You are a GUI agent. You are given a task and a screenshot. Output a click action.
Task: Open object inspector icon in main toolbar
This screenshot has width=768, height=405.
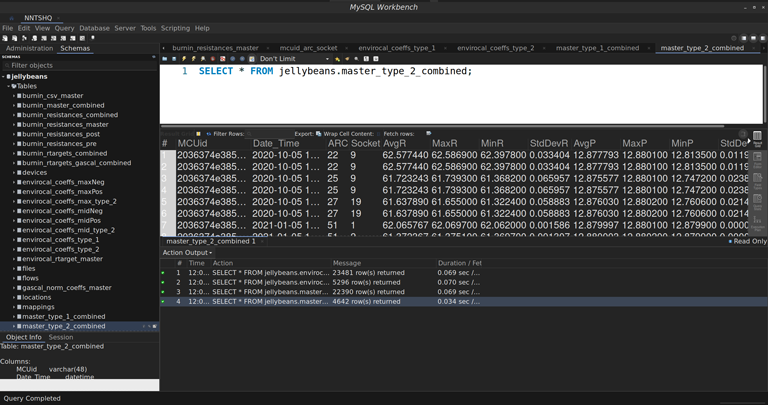click(x=24, y=38)
